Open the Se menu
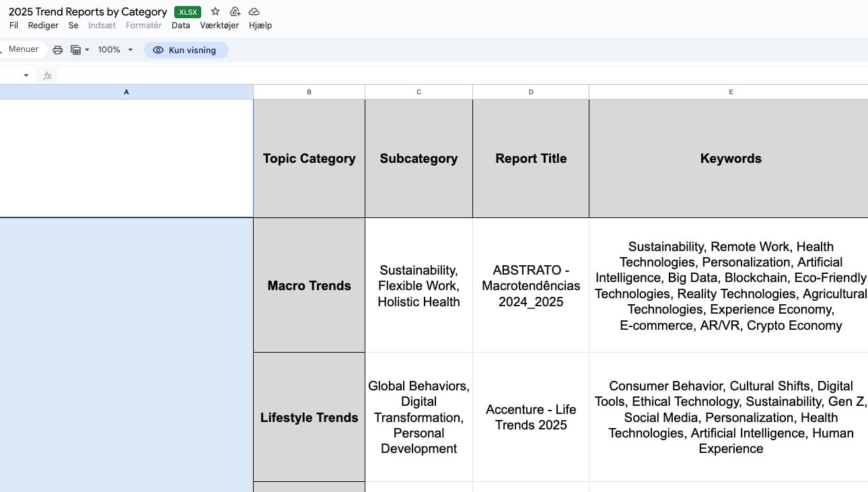 (73, 26)
